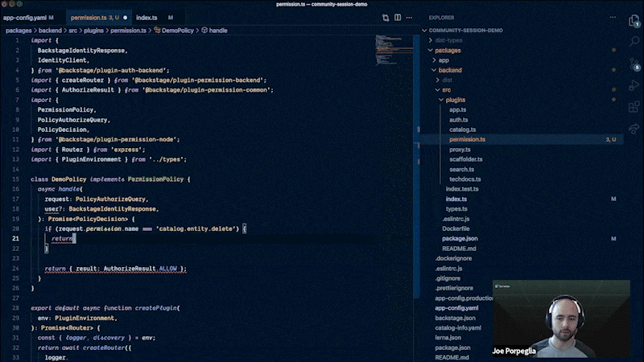Click src in the breadcrumb

[x=72, y=31]
